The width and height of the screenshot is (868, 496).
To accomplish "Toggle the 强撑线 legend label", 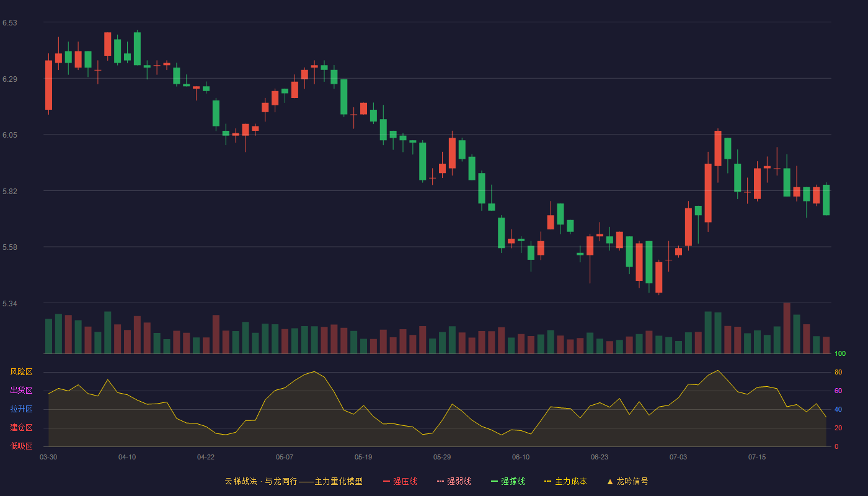I will [513, 481].
